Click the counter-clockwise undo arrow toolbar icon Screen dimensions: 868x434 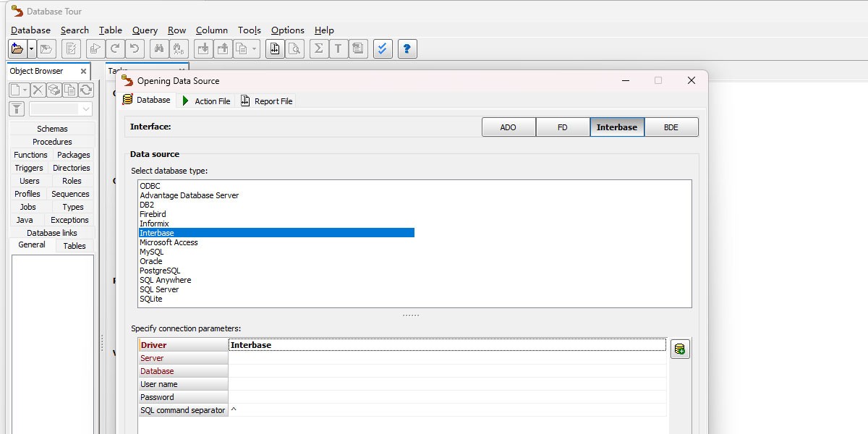point(134,49)
